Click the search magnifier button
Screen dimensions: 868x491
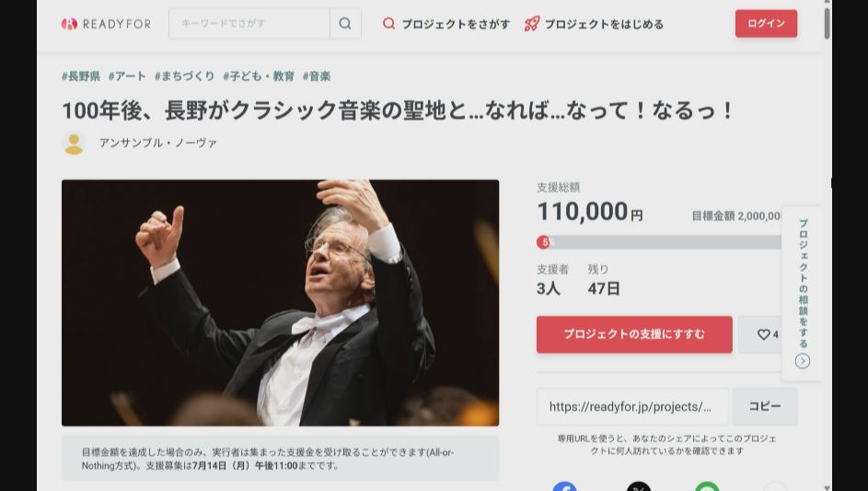click(x=345, y=23)
